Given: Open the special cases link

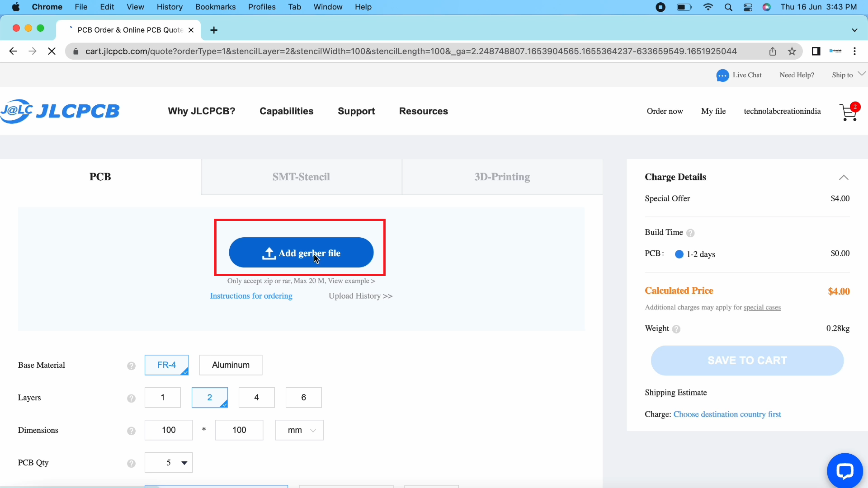Looking at the screenshot, I should tap(762, 308).
